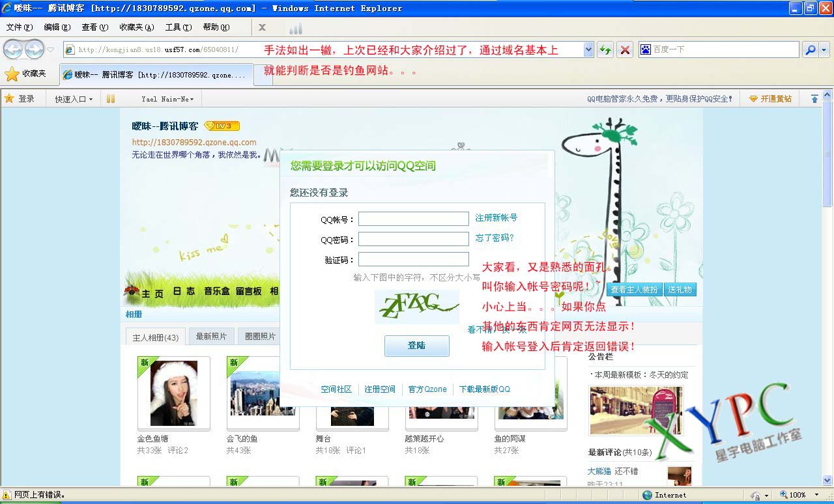Click the magnifier search button
Image resolution: width=834 pixels, height=504 pixels.
(x=810, y=49)
